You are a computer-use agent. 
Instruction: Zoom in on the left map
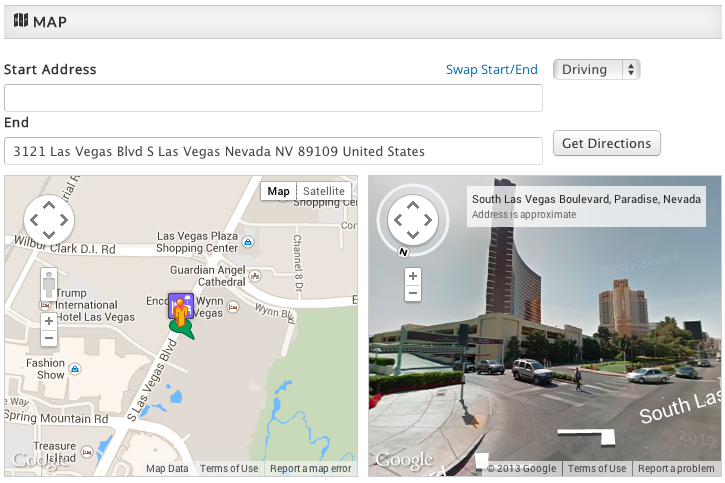pos(48,321)
